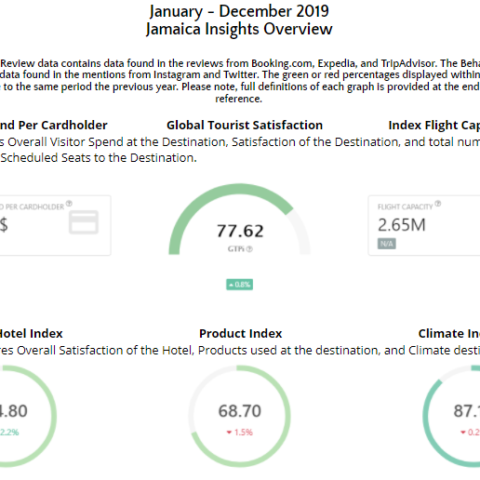The image size is (480, 480).
Task: Click the credit card icon in Spend card
Action: [84, 222]
